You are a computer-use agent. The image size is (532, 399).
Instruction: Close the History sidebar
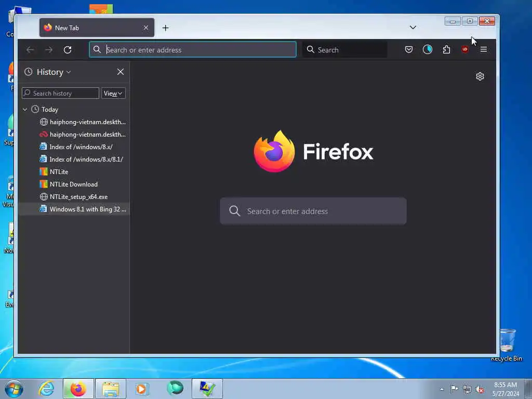(121, 72)
